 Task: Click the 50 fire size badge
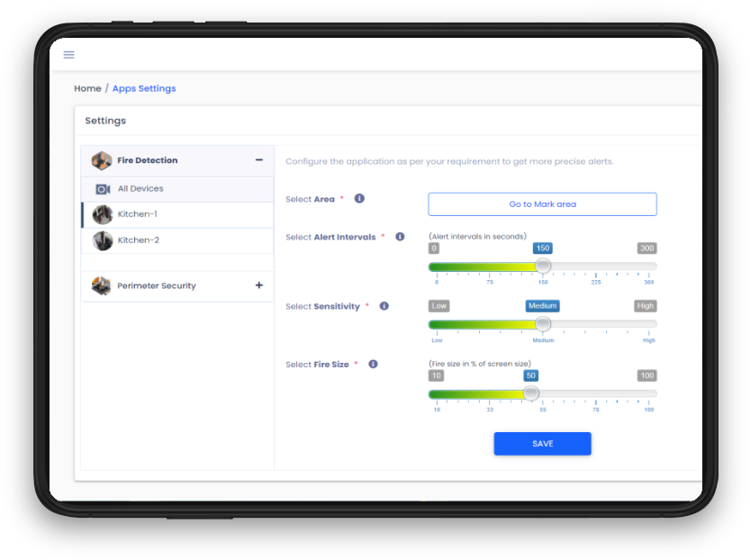pos(531,375)
